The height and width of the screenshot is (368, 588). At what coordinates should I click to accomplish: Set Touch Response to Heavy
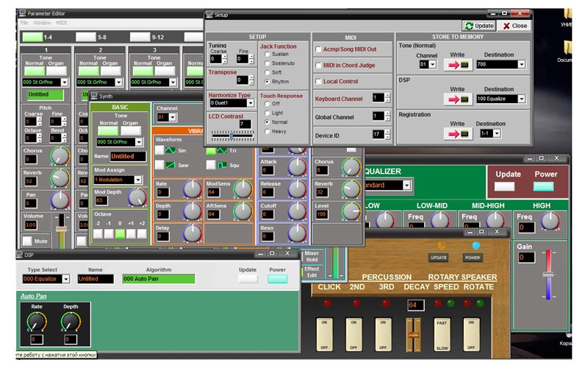(266, 131)
